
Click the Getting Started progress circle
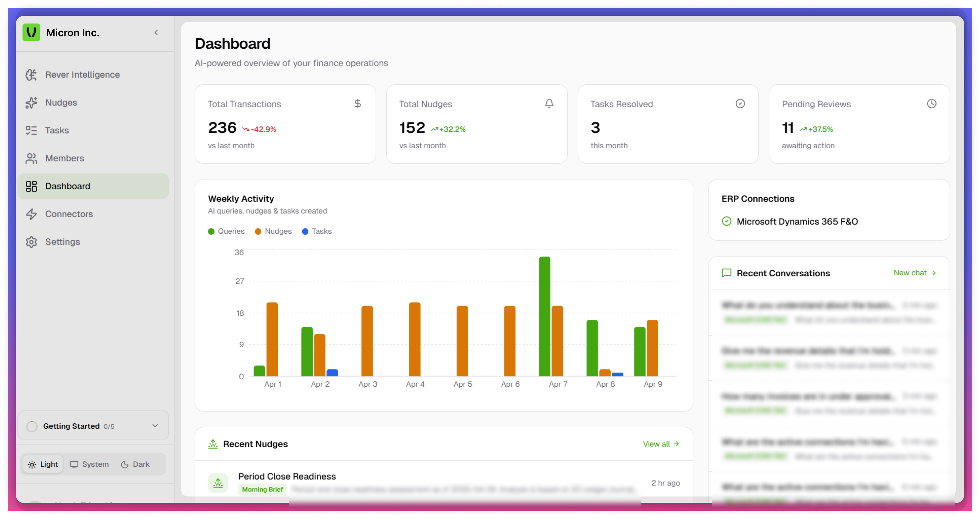tap(32, 426)
